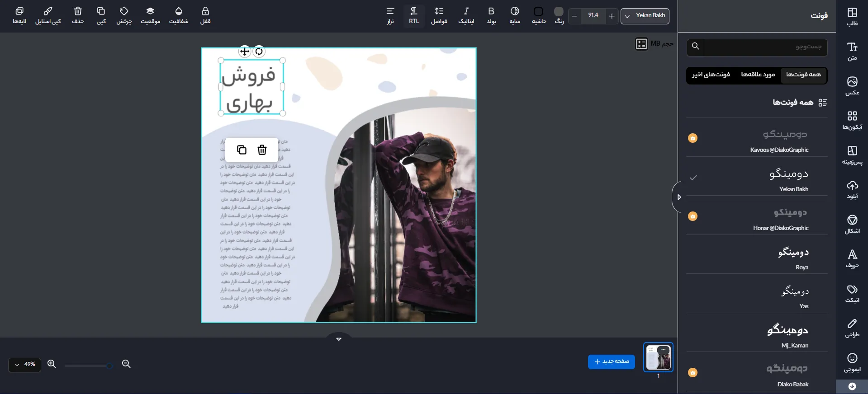Toggle بولد bold formatting
The height and width of the screenshot is (394, 868).
(x=491, y=15)
